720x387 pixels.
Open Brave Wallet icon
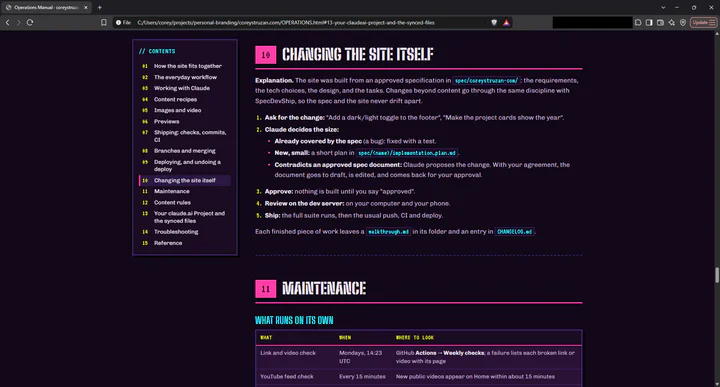660,22
